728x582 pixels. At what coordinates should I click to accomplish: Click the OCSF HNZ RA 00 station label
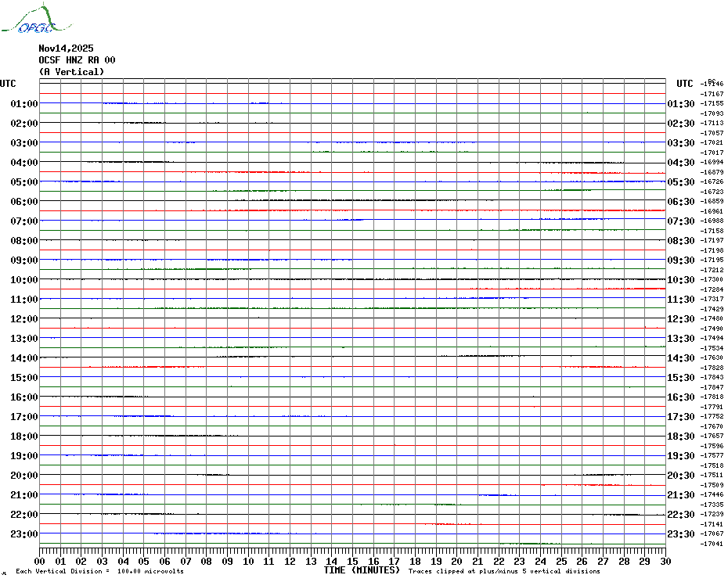(77, 60)
